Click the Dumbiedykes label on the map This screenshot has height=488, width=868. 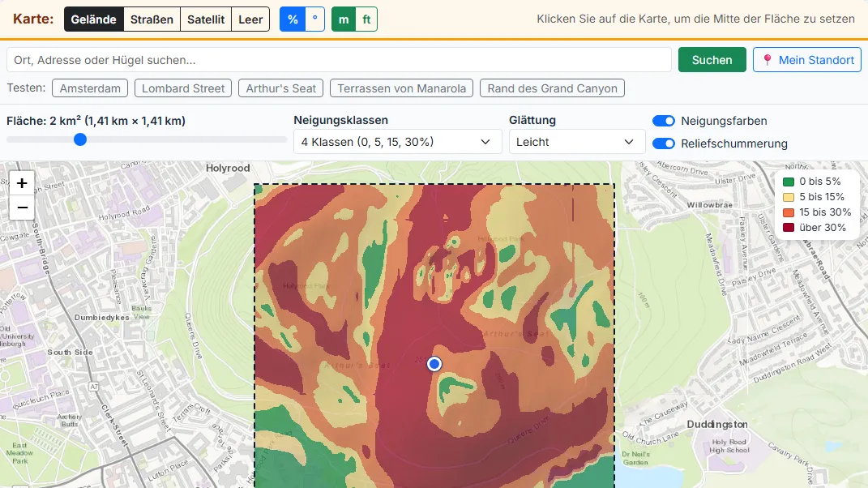coord(102,318)
